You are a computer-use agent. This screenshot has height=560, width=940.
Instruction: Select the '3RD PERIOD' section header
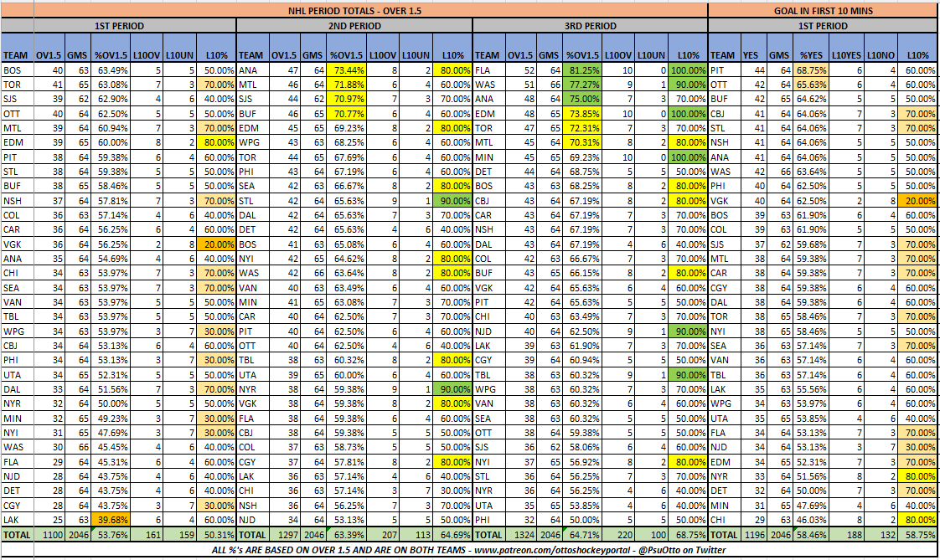pyautogui.click(x=590, y=26)
